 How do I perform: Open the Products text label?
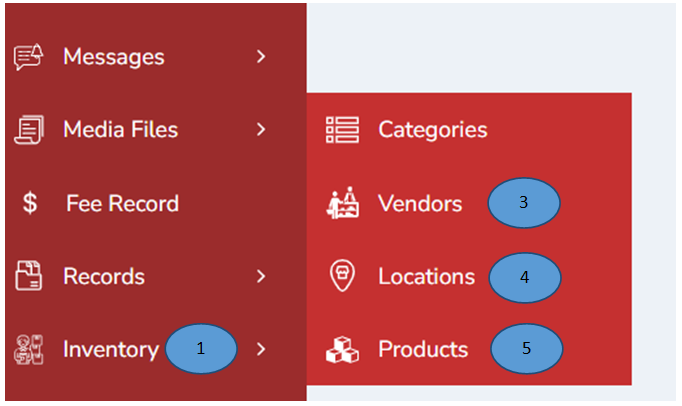click(x=422, y=350)
